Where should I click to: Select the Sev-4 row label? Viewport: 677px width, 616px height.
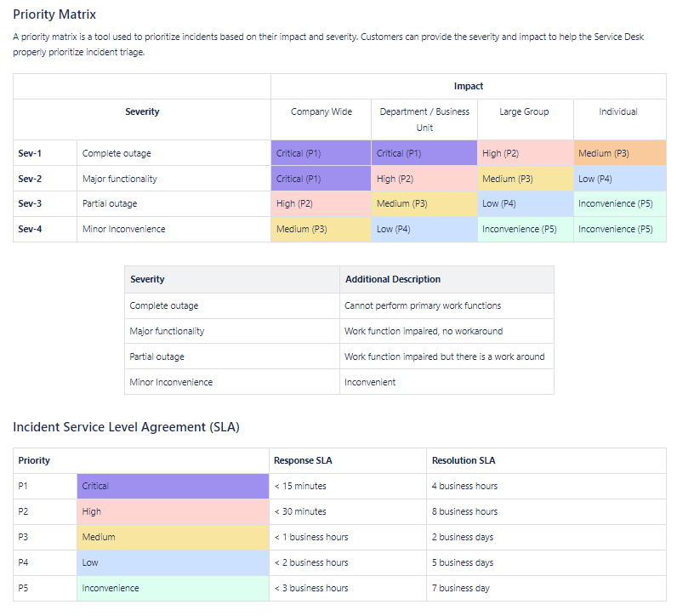[30, 229]
